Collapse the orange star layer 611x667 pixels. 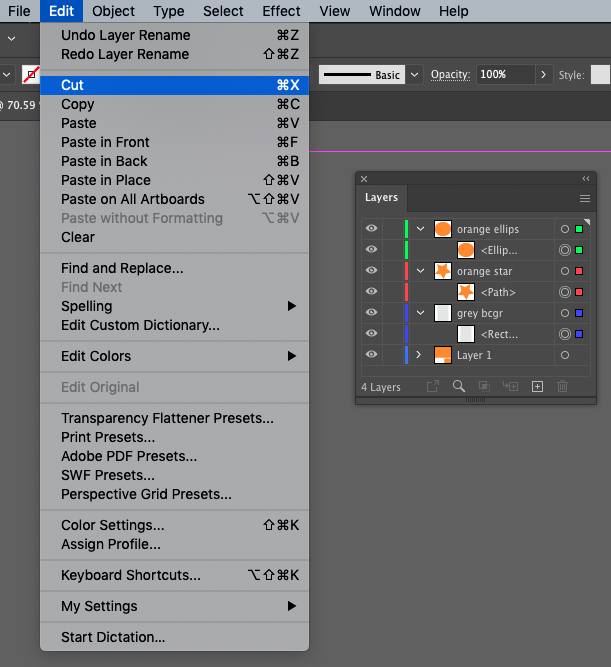(420, 271)
